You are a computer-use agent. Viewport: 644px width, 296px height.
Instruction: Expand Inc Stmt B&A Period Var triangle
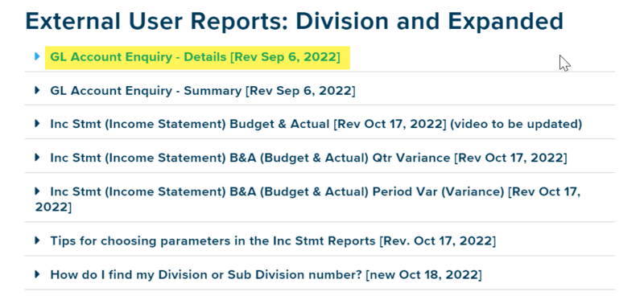[x=37, y=191]
